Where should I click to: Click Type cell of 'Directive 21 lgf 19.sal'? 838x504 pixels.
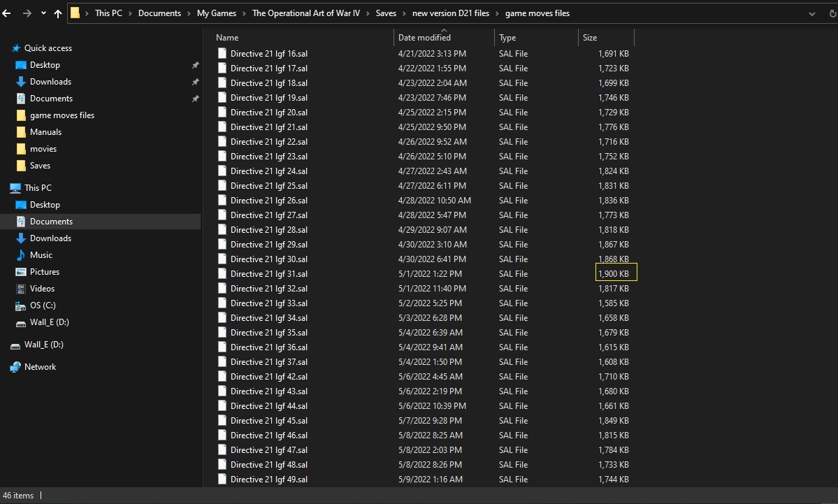[513, 98]
